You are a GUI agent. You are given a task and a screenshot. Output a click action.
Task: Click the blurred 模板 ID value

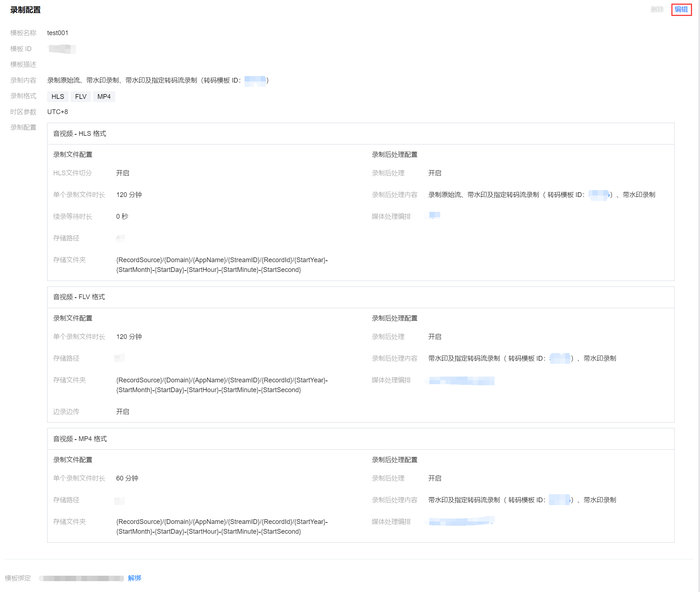click(x=62, y=49)
